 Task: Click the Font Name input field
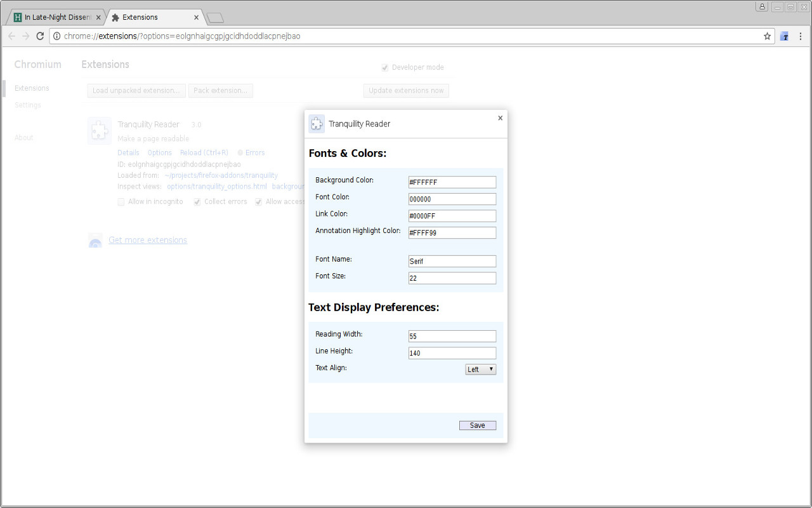coord(452,261)
